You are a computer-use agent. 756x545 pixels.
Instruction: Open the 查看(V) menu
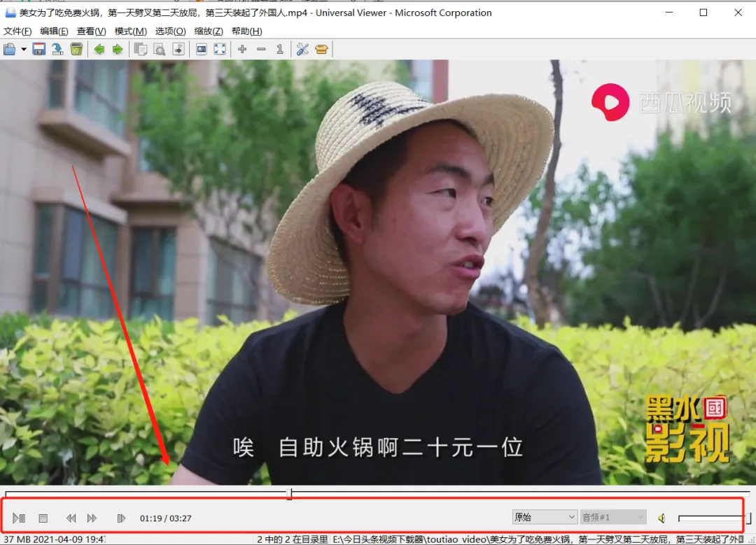[92, 31]
